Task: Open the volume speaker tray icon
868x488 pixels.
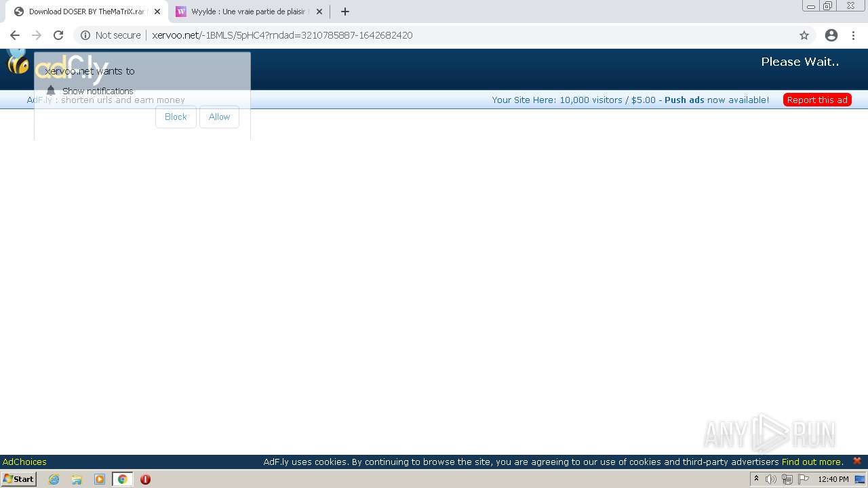Action: [x=771, y=479]
